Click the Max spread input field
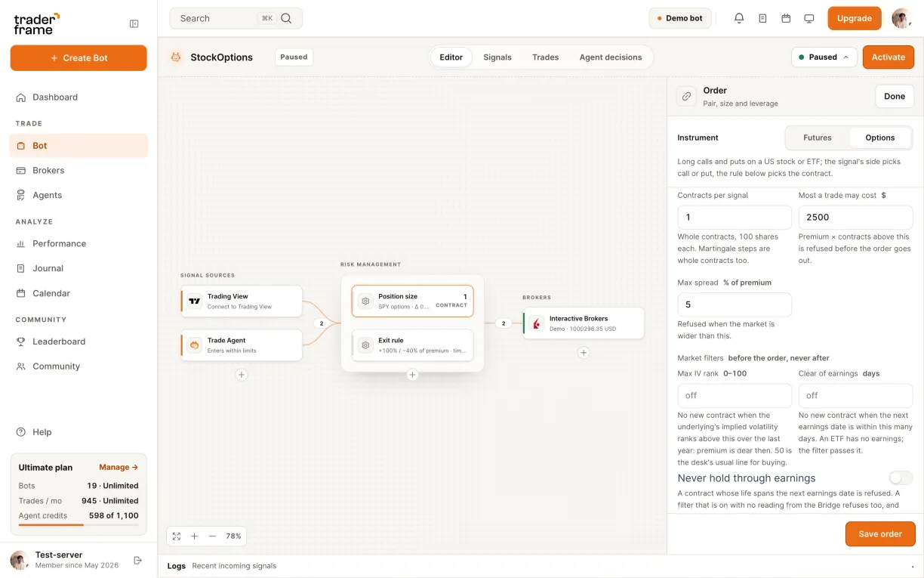Screen dimensions: 924x578 tap(735, 304)
